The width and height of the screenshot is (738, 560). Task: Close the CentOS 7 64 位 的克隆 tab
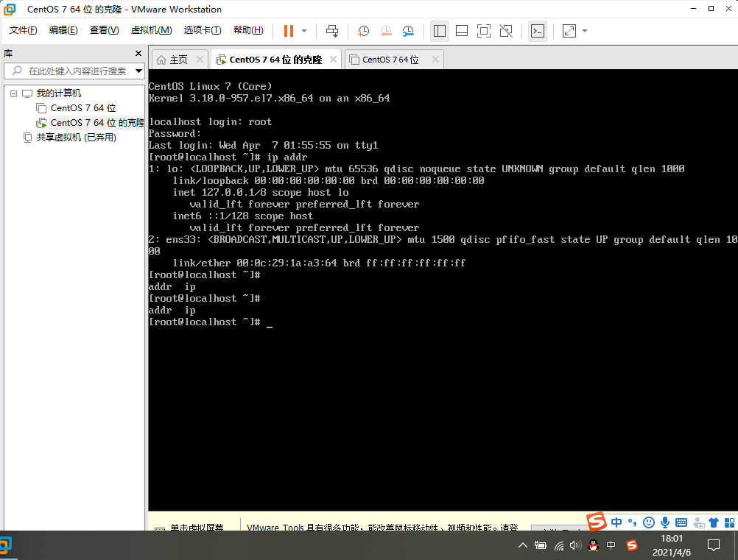tap(333, 60)
